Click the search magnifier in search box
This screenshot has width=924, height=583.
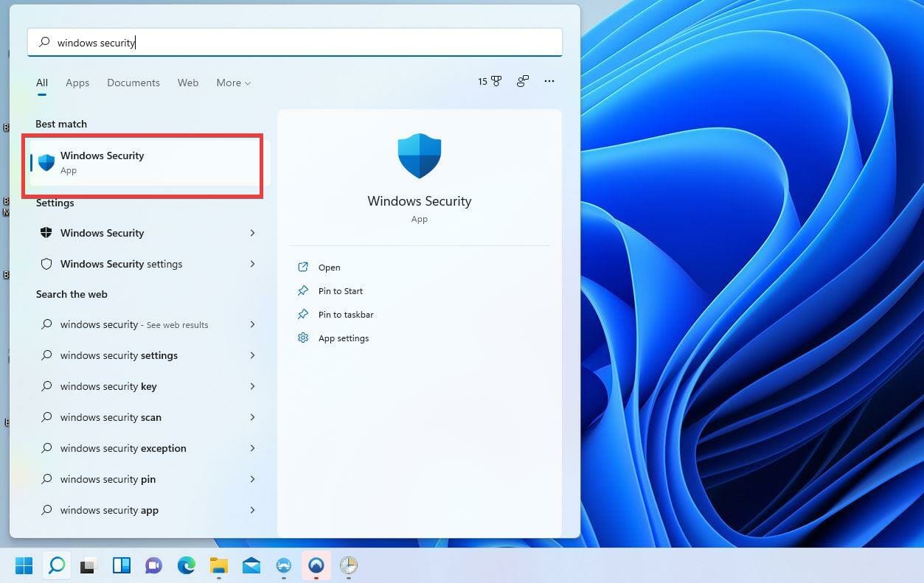[x=44, y=43]
